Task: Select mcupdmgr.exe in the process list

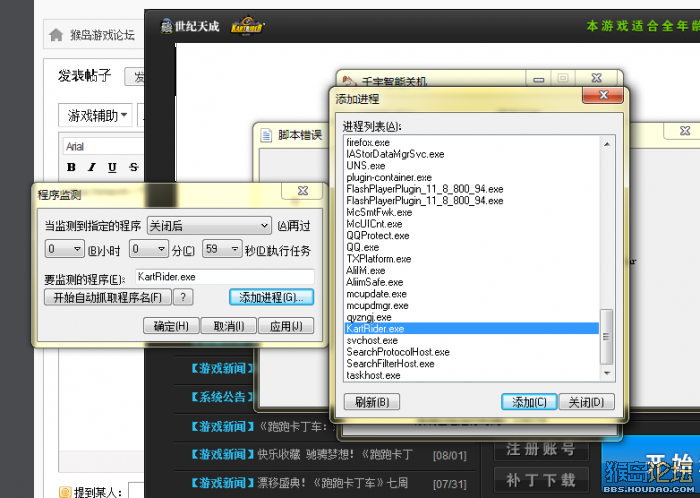Action: pos(472,305)
